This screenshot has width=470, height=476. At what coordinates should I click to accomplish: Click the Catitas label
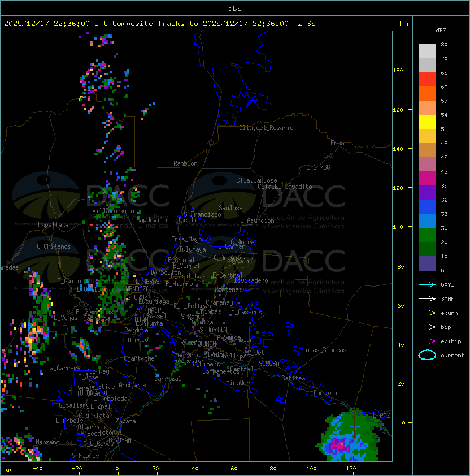(x=293, y=378)
